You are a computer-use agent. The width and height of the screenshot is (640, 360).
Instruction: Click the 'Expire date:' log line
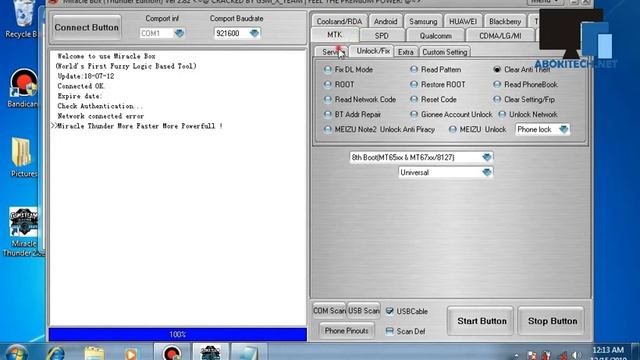coord(80,96)
